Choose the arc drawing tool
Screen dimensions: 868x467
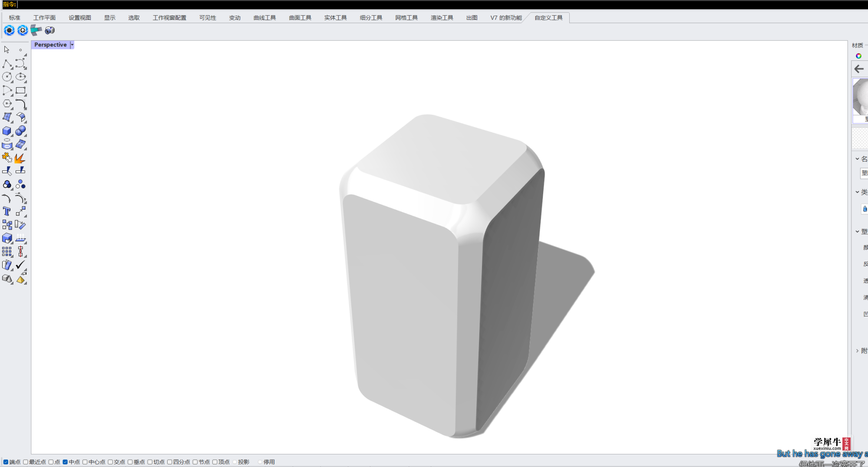point(7,90)
